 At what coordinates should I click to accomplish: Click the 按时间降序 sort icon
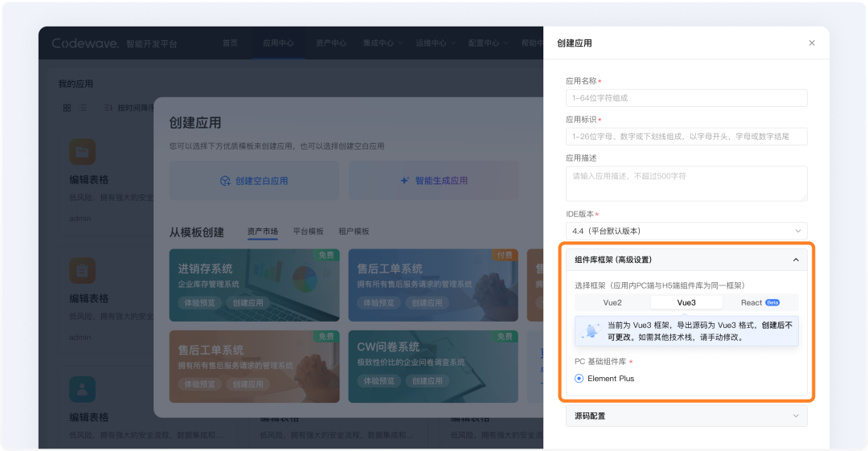click(108, 107)
